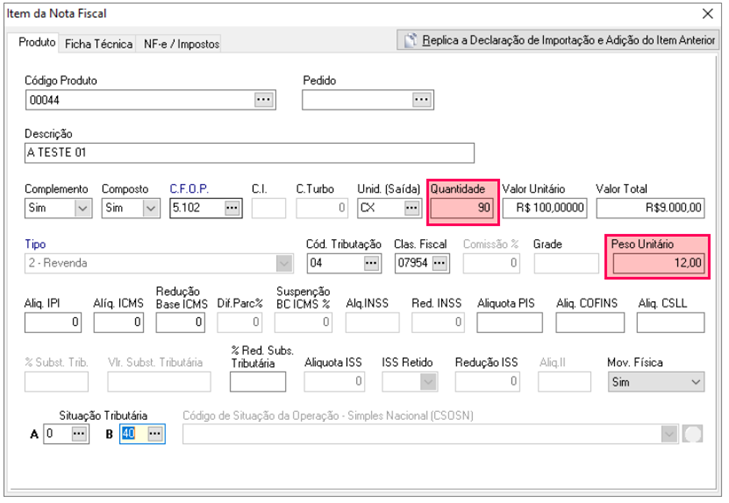
Task: Switch to the Ficha Técnica tab
Action: 99,44
